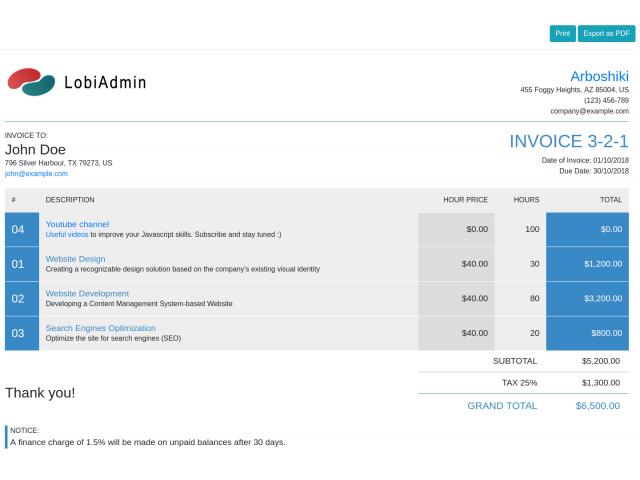Select the $3,200.00 total cell
This screenshot has width=640, height=480.
tap(587, 298)
